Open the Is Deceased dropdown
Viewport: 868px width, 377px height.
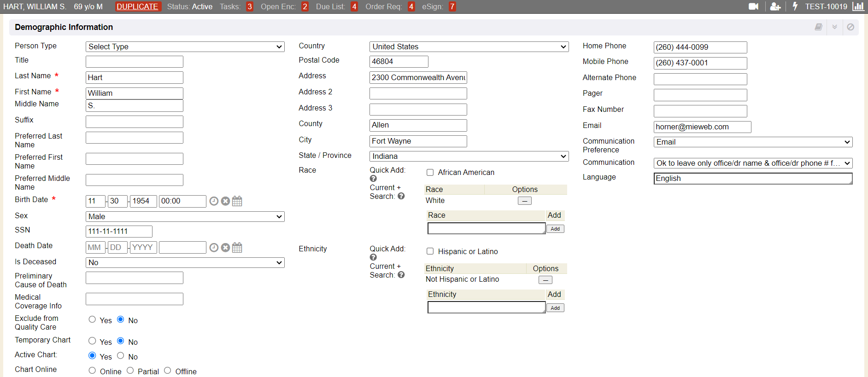tap(185, 262)
